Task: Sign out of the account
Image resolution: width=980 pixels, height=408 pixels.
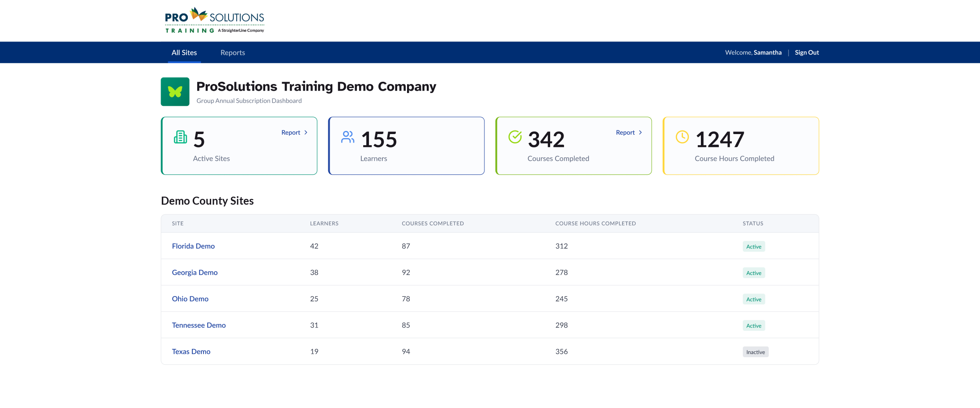Action: pyautogui.click(x=807, y=52)
